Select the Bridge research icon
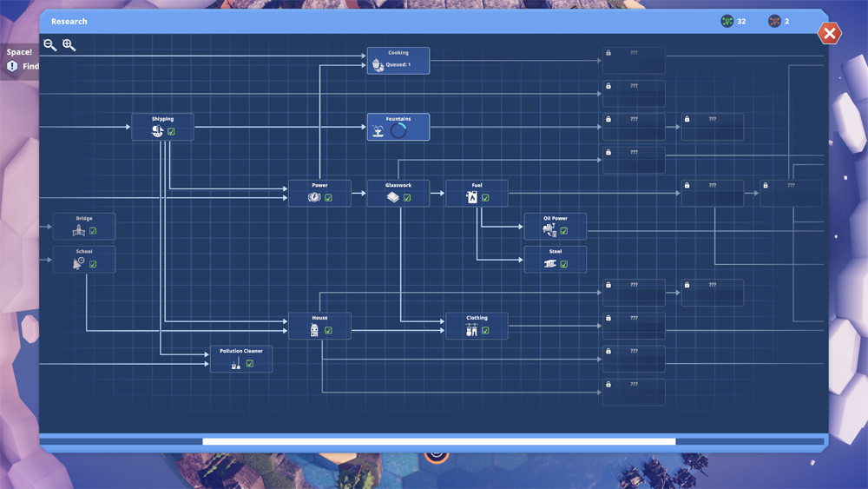 tap(79, 230)
